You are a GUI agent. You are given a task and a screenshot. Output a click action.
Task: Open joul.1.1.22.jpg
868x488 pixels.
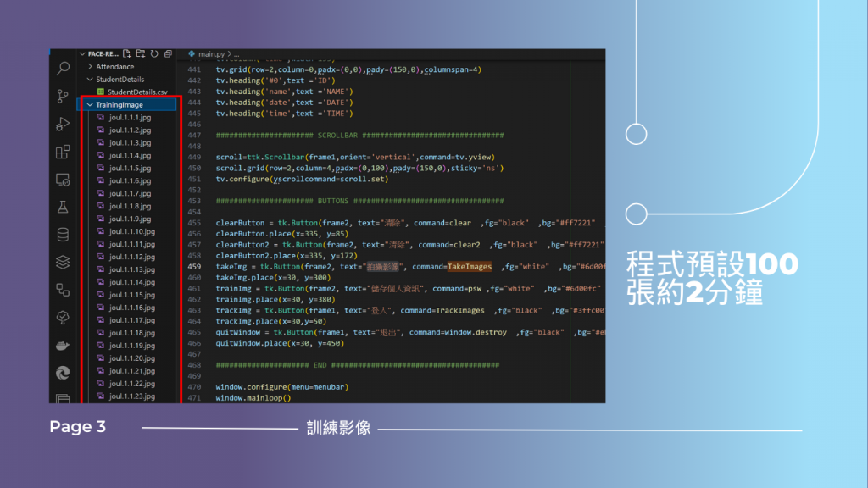132,384
